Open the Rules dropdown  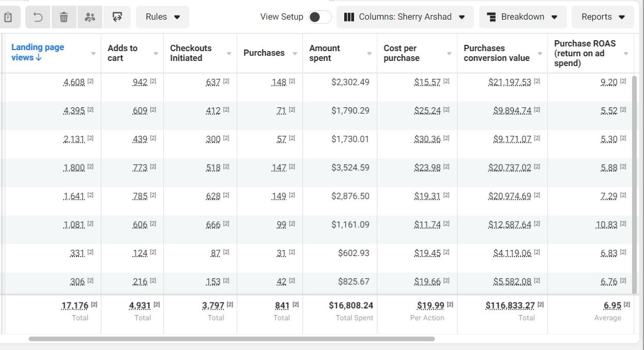(x=162, y=17)
